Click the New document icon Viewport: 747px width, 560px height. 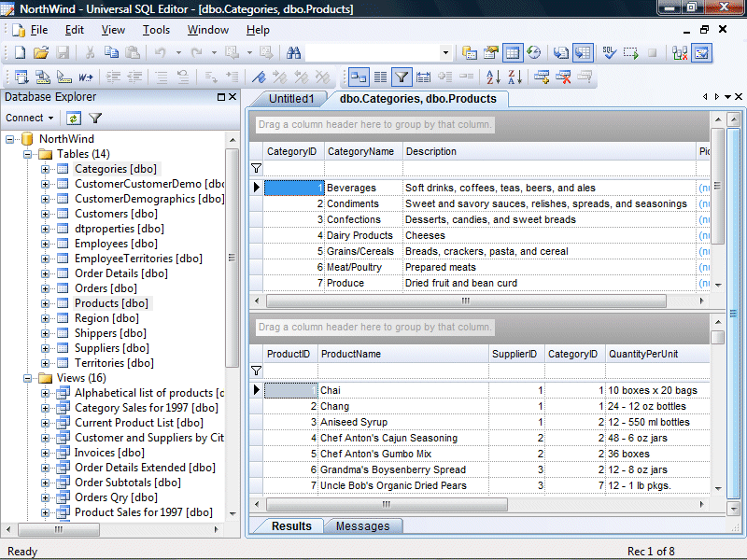pos(20,52)
